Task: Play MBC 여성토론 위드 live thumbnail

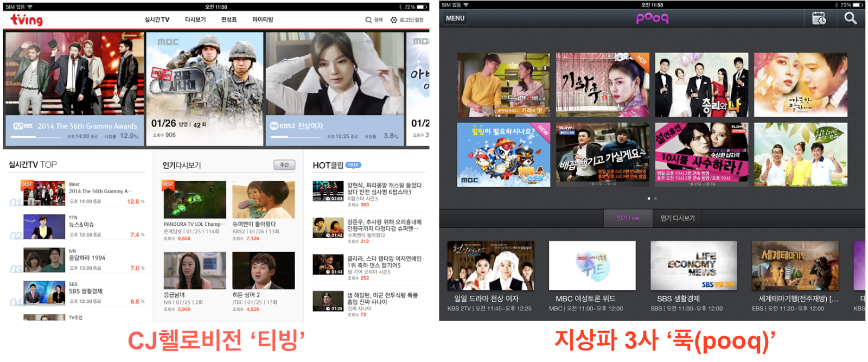Action: click(592, 266)
